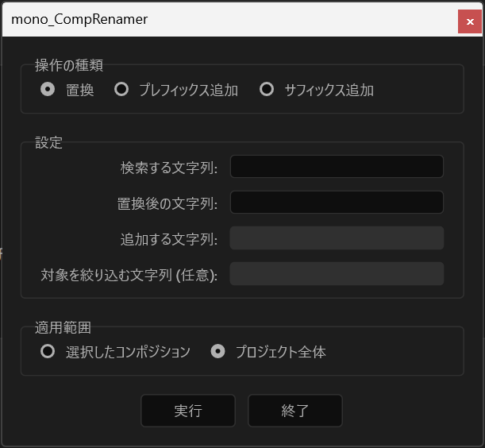Click the mono_CompRenamer title bar text
This screenshot has width=485, height=448.
(79, 19)
